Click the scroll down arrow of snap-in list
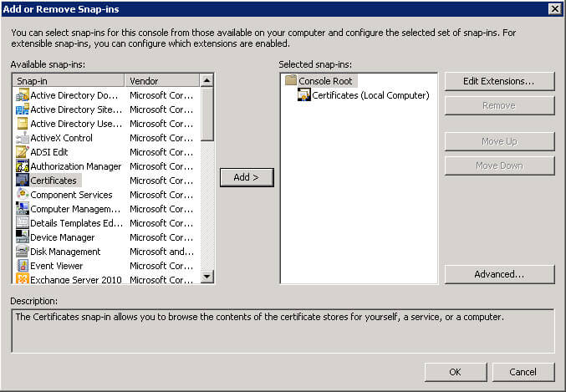 [207, 277]
